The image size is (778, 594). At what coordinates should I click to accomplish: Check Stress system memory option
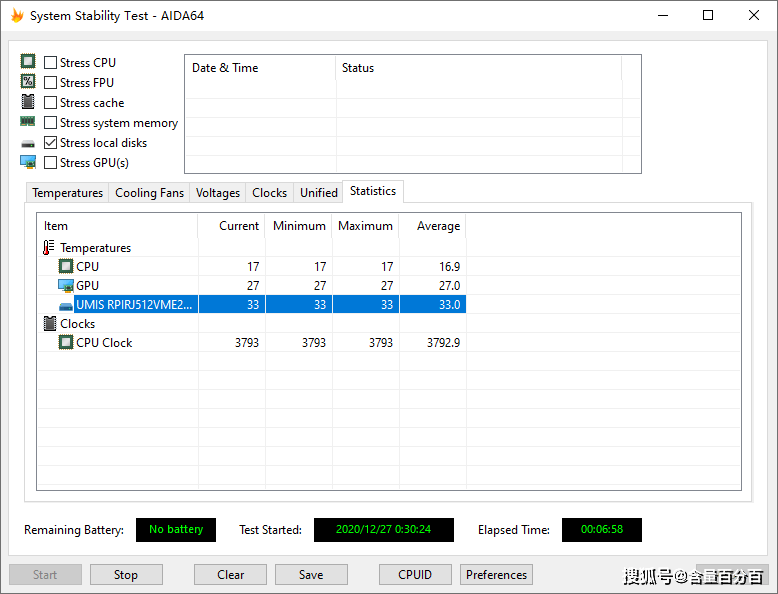coord(50,123)
